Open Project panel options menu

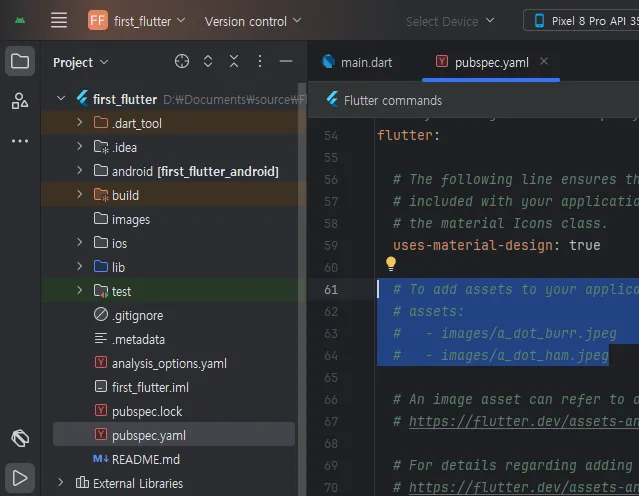(260, 62)
